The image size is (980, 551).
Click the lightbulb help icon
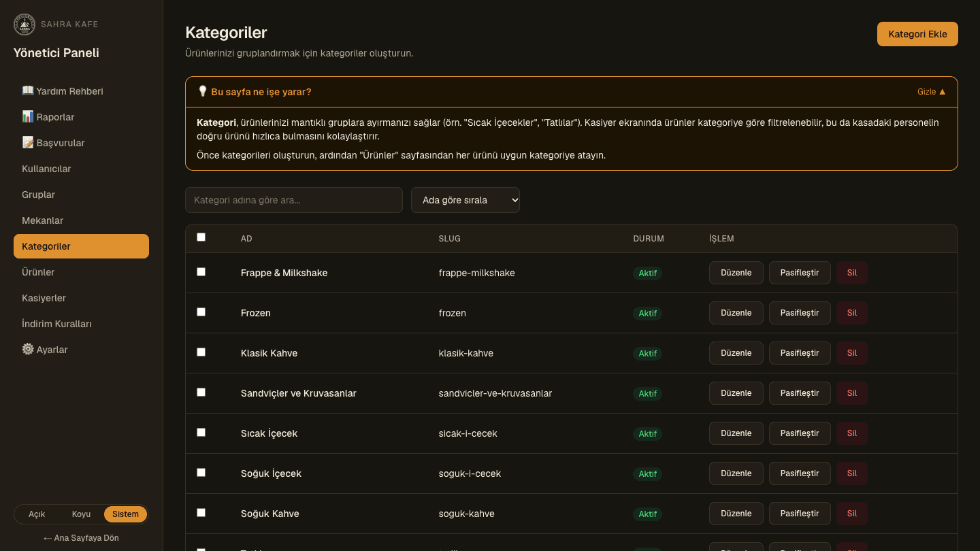[x=202, y=91]
